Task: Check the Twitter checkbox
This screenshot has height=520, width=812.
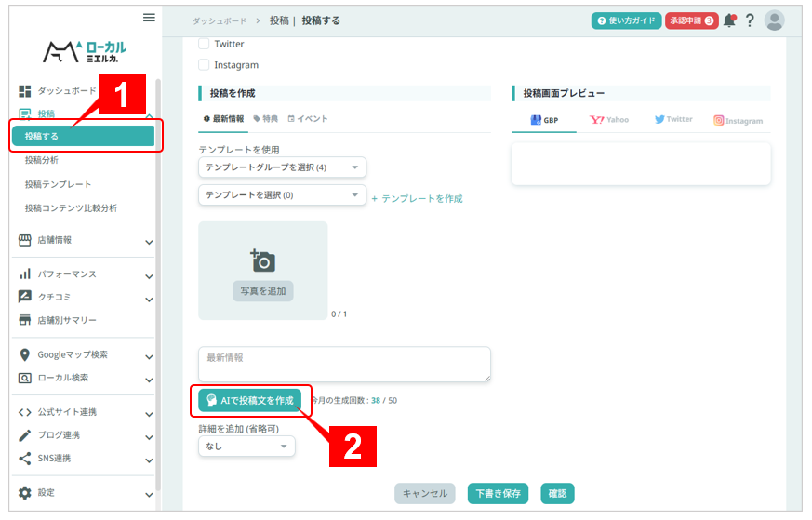Action: [x=204, y=44]
